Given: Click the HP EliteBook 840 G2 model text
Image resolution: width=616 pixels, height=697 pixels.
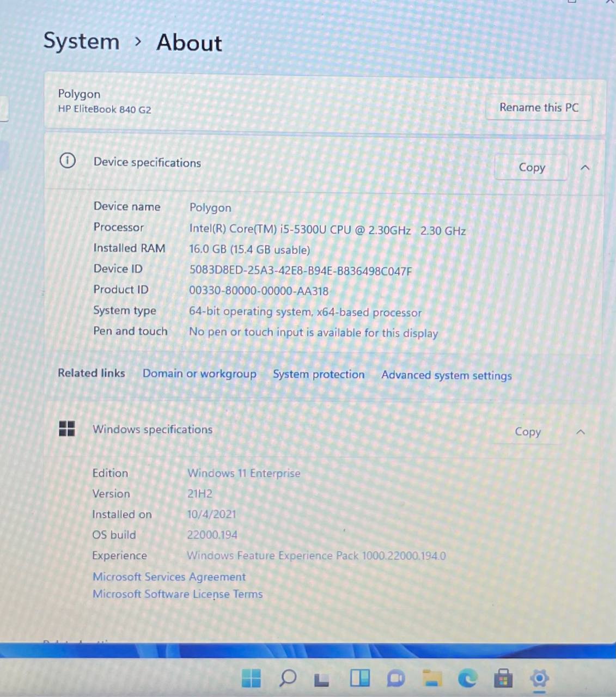Looking at the screenshot, I should coord(105,109).
